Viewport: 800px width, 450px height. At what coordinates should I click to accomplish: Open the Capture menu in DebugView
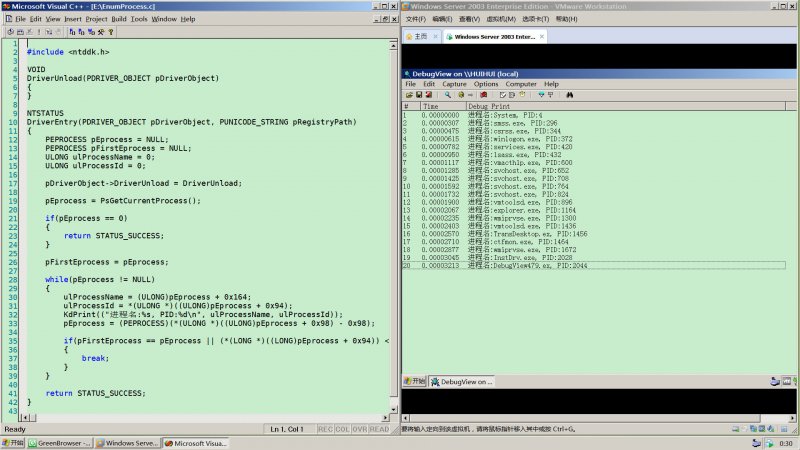pyautogui.click(x=454, y=84)
